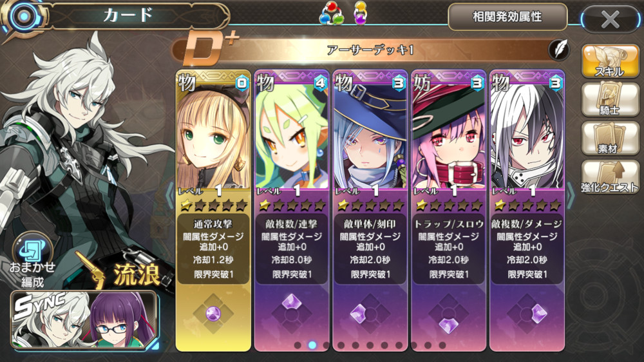Select the silver-haired 敵複数/ダメージ card
The image size is (644, 362).
(527, 211)
